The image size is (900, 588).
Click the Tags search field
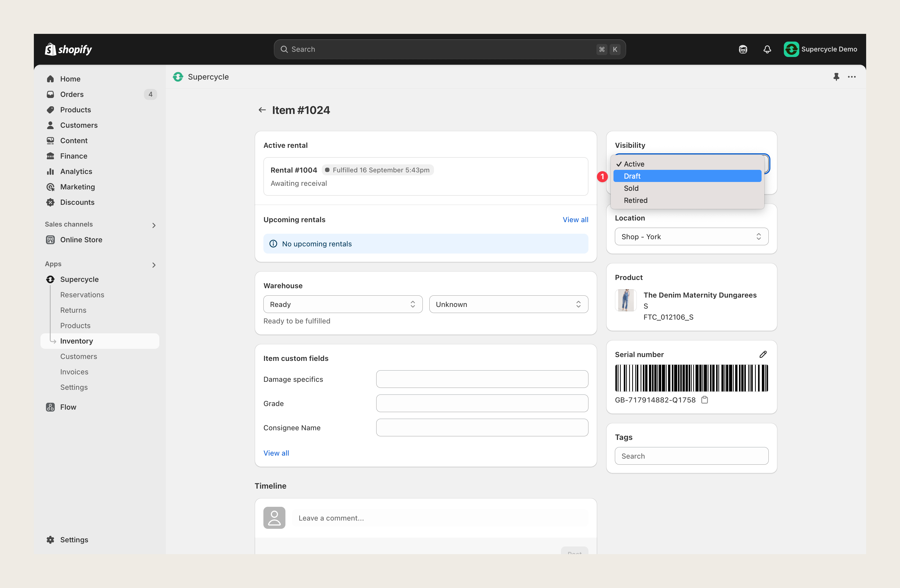click(691, 456)
